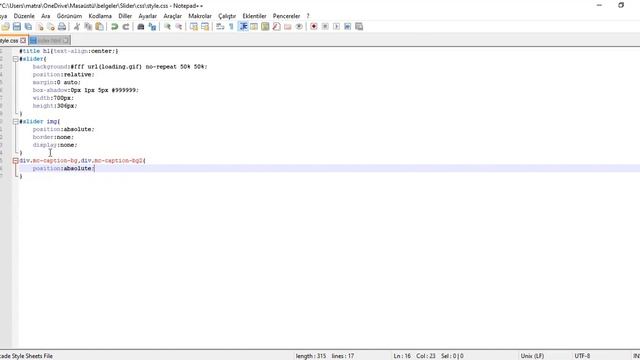Open the Pencereler menu
Viewport: 640px width, 360px height.
[287, 16]
